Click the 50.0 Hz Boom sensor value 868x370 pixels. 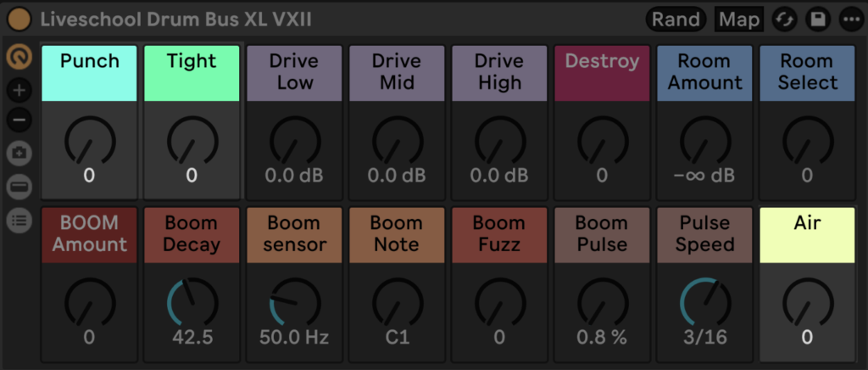(x=294, y=337)
